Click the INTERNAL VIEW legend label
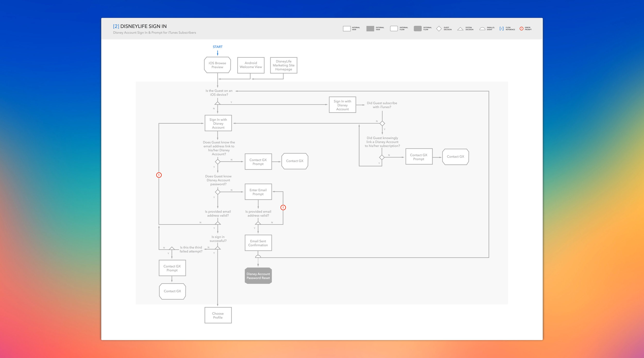 (x=356, y=29)
